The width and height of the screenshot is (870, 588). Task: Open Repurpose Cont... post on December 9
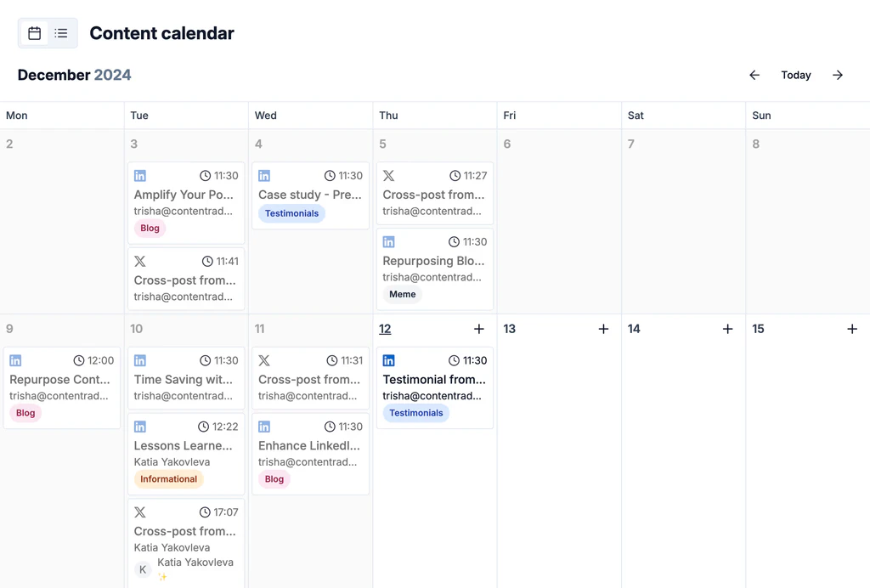[60, 380]
